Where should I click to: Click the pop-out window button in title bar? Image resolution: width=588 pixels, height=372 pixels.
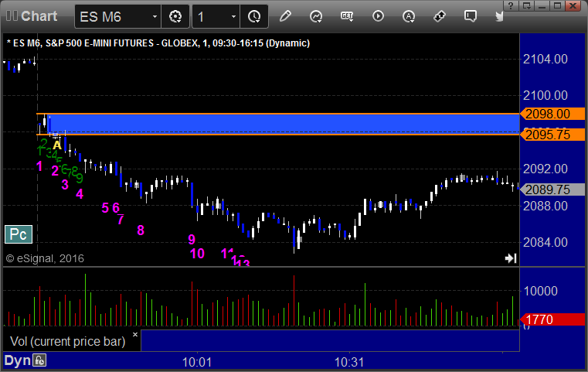526,5
